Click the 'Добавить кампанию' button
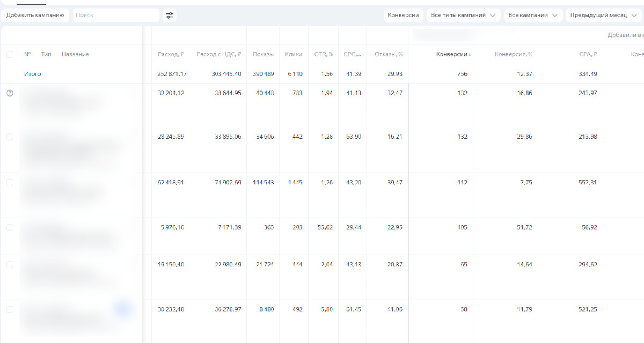Viewport: 644px width, 343px height. coord(35,16)
